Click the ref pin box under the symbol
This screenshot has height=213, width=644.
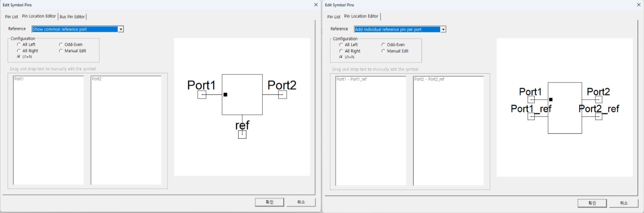[x=242, y=134]
